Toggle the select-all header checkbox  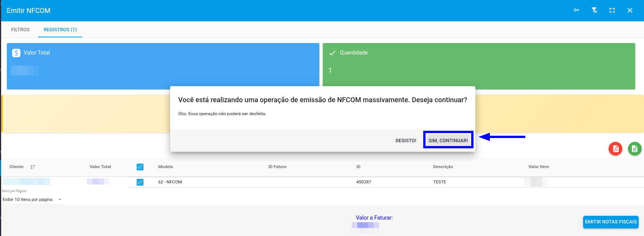click(x=140, y=167)
